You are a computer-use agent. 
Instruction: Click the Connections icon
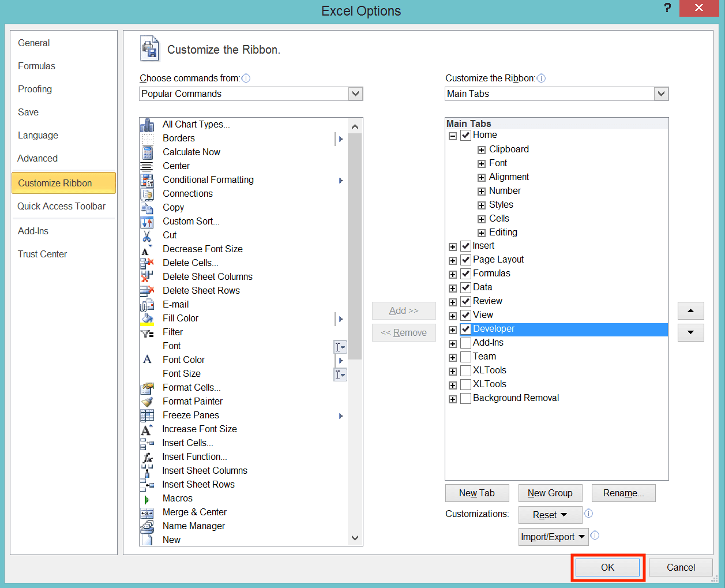click(x=147, y=194)
